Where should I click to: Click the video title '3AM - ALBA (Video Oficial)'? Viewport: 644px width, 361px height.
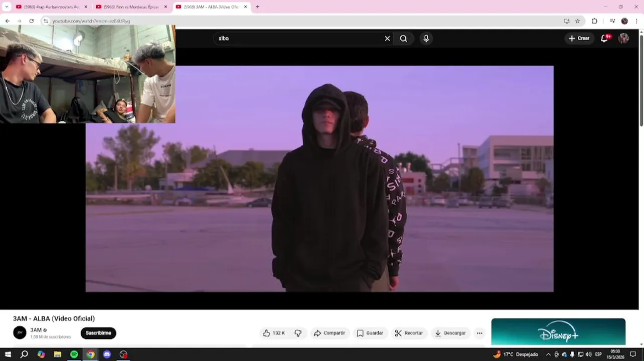54,318
